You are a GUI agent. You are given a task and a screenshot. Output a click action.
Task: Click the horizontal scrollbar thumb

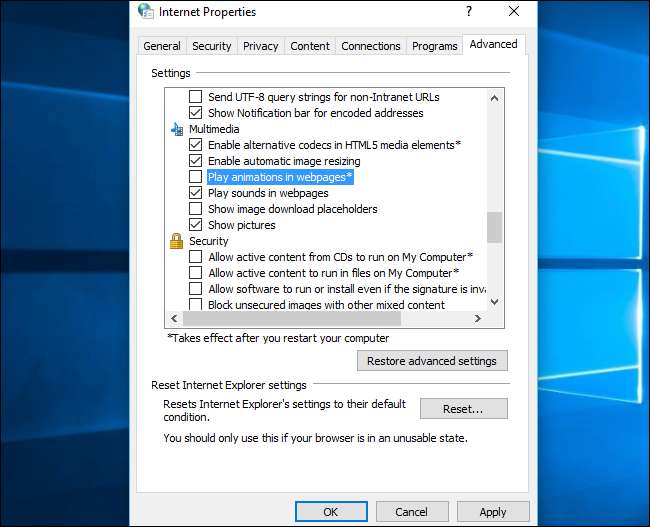292,318
